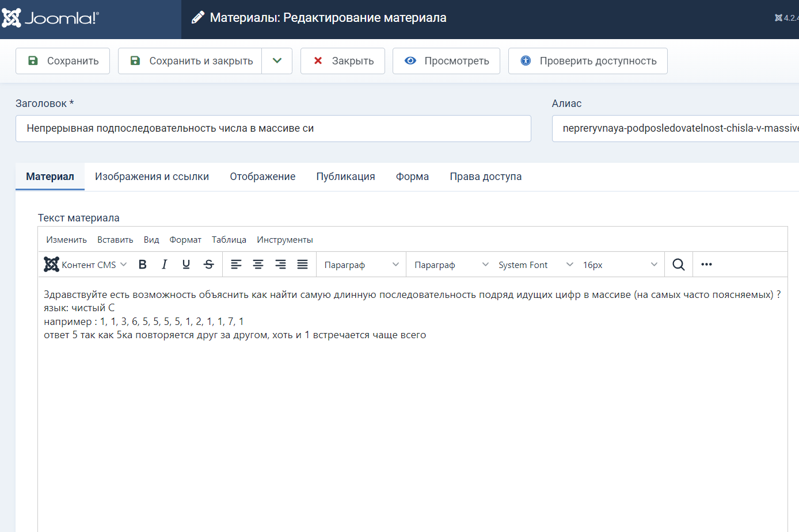Open the Контент CMS dropdown

(86, 265)
